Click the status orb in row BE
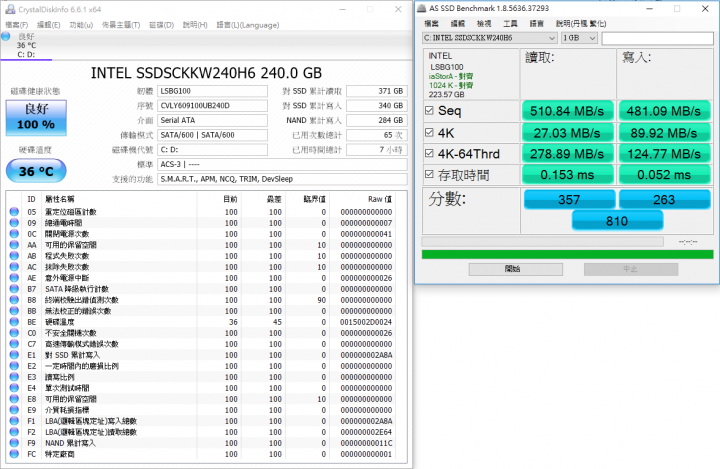 point(14,322)
